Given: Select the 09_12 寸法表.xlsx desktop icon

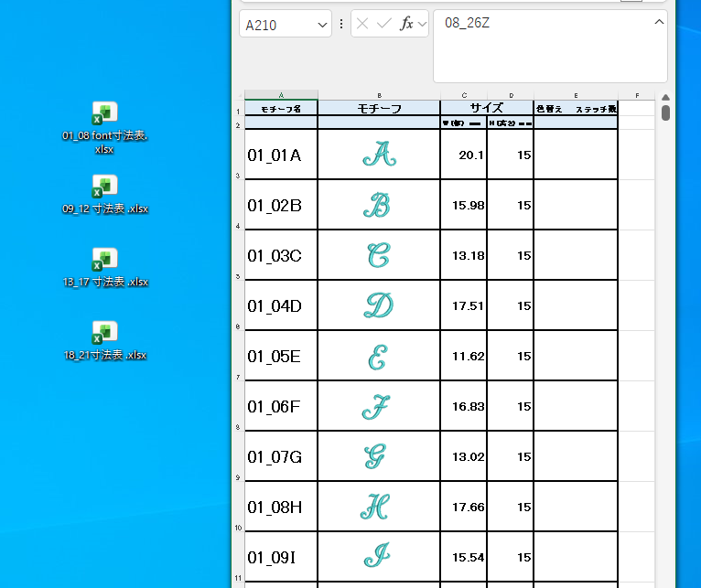Looking at the screenshot, I should pyautogui.click(x=104, y=187).
